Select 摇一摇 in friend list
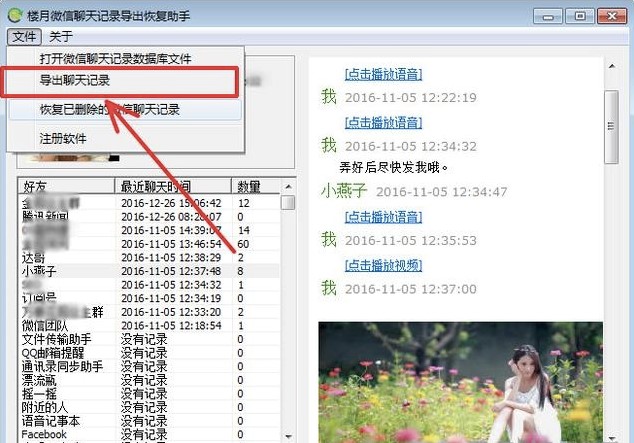The image size is (634, 443). tap(39, 394)
